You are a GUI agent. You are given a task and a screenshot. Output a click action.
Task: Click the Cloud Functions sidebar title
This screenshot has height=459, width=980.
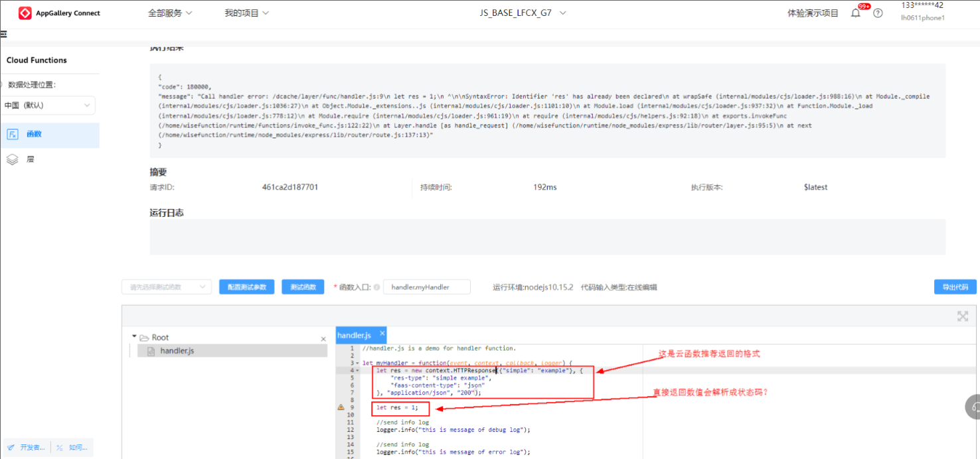[x=37, y=60]
